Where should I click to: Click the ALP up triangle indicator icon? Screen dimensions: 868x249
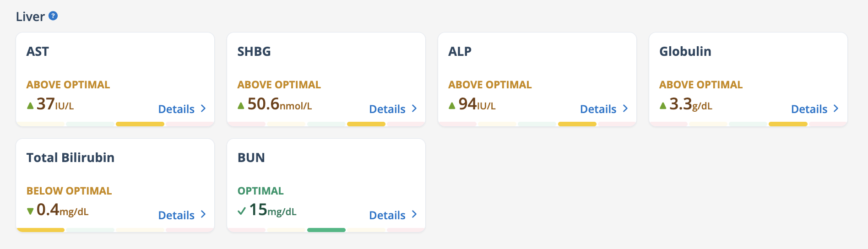(452, 106)
